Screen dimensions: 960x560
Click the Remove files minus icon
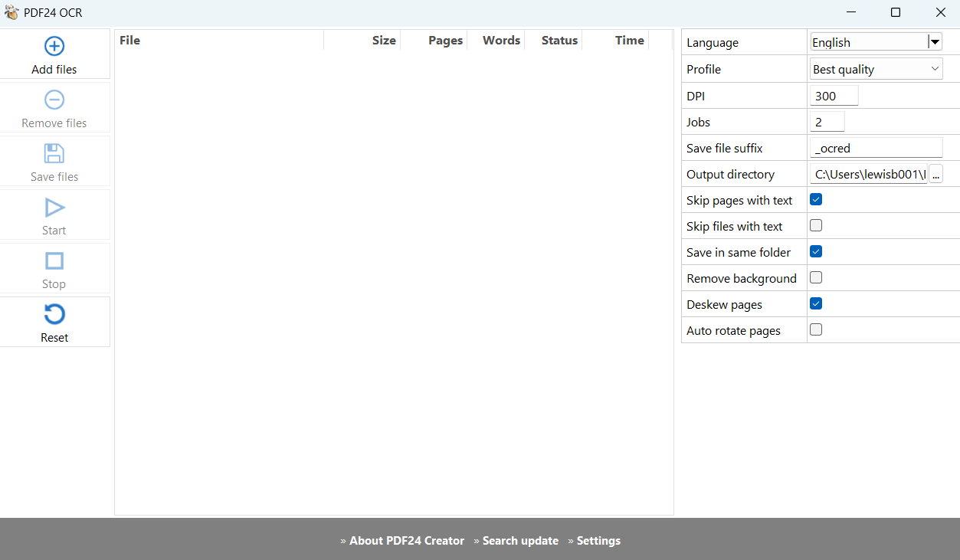(x=54, y=100)
